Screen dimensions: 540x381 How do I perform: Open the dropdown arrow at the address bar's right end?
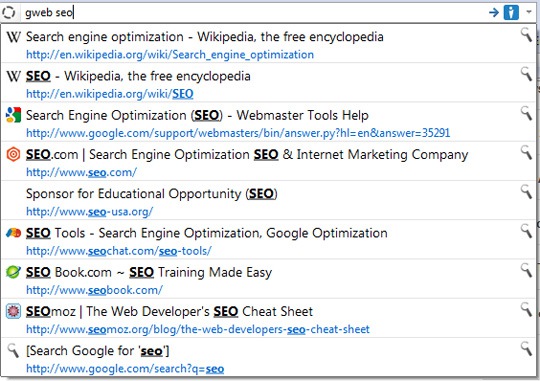coord(529,12)
